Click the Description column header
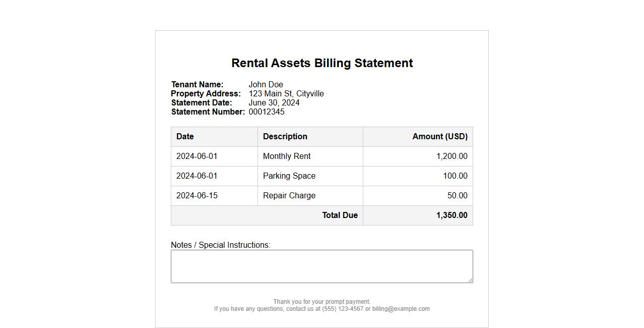This screenshot has width=644, height=328. (285, 137)
